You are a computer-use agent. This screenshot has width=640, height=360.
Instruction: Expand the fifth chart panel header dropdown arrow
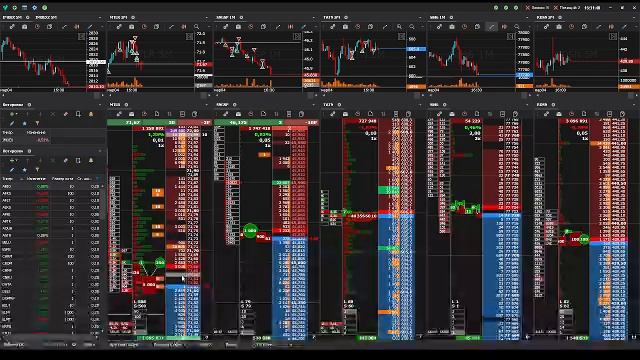coord(527,18)
